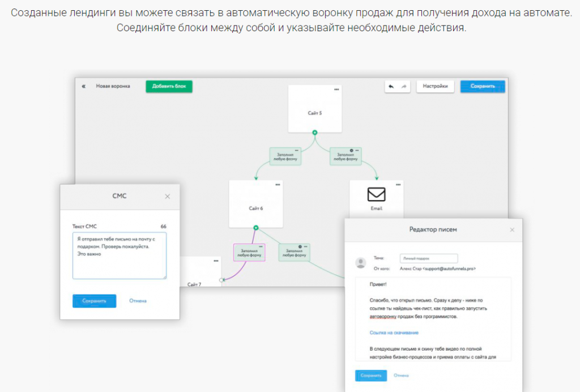Click Отмена link in the СМС dialog
Screen dimensions: 580x392
click(x=138, y=301)
